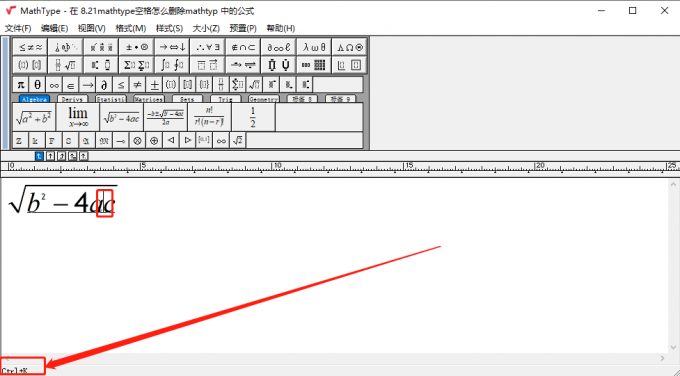Insert the n!/r!(n−r)! combination expression

[x=209, y=118]
